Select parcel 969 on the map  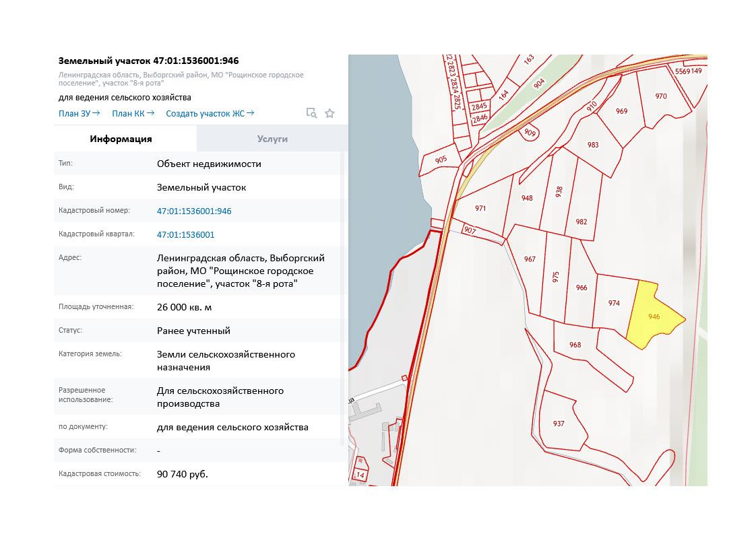point(621,111)
